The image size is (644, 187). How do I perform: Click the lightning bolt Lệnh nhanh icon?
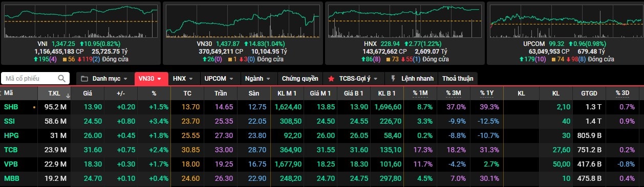[x=393, y=79]
